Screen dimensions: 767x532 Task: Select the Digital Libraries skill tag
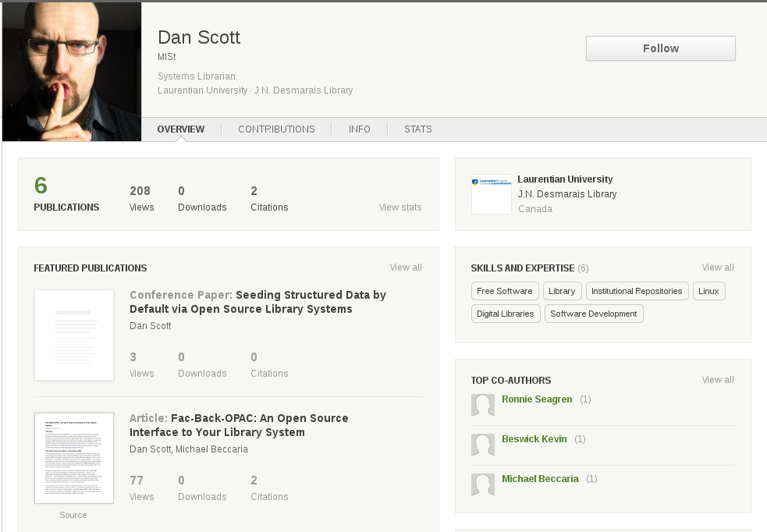506,314
